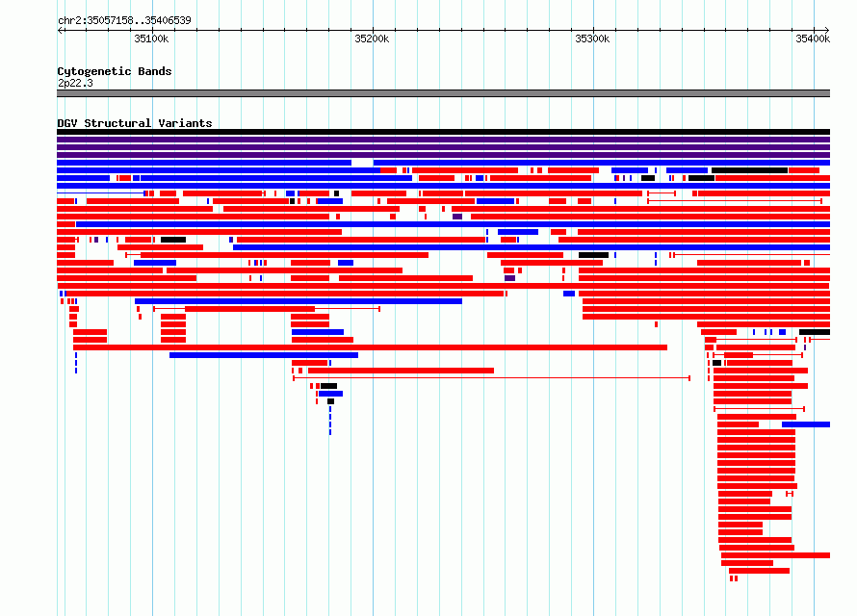857x616 pixels.
Task: Click the 35100k ruler label
Action: click(x=151, y=38)
